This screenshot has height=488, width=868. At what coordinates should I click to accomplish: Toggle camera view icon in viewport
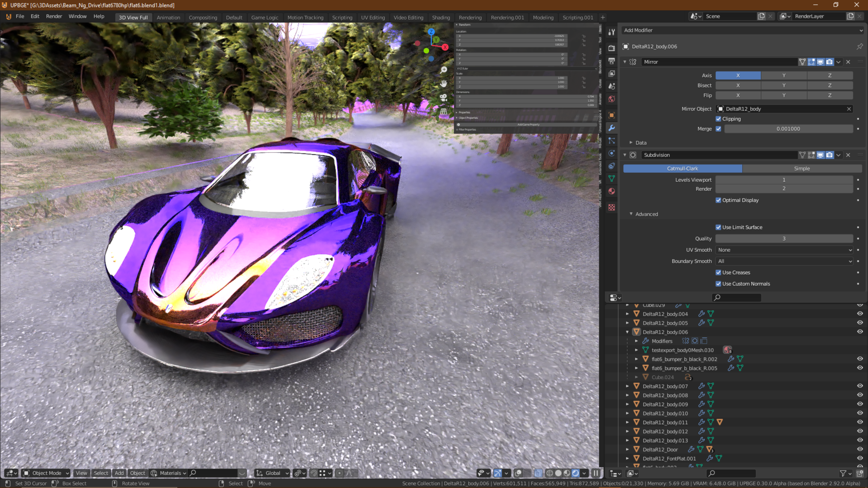coord(444,98)
